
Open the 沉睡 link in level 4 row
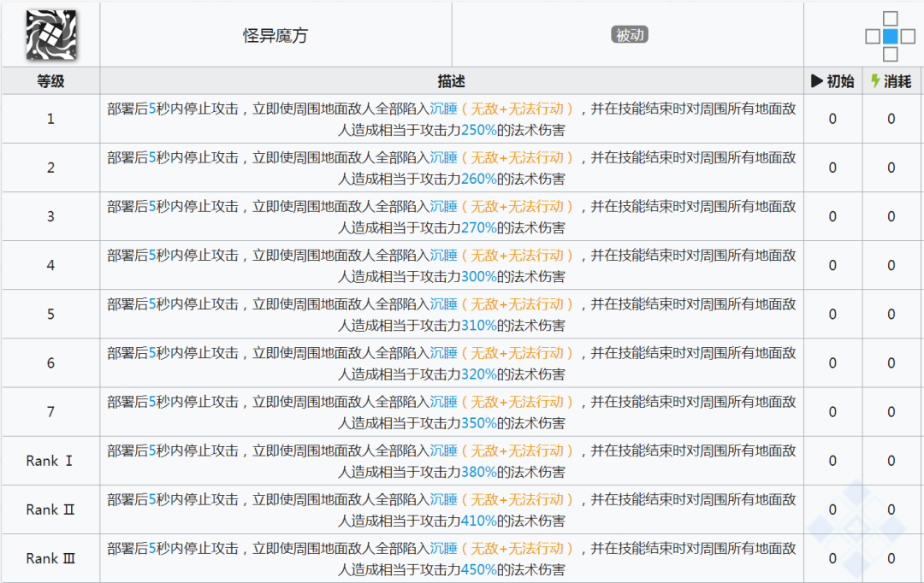[443, 255]
